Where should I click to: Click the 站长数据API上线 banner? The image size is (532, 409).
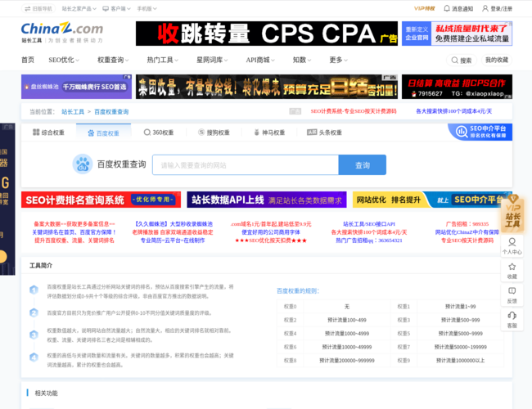267,200
